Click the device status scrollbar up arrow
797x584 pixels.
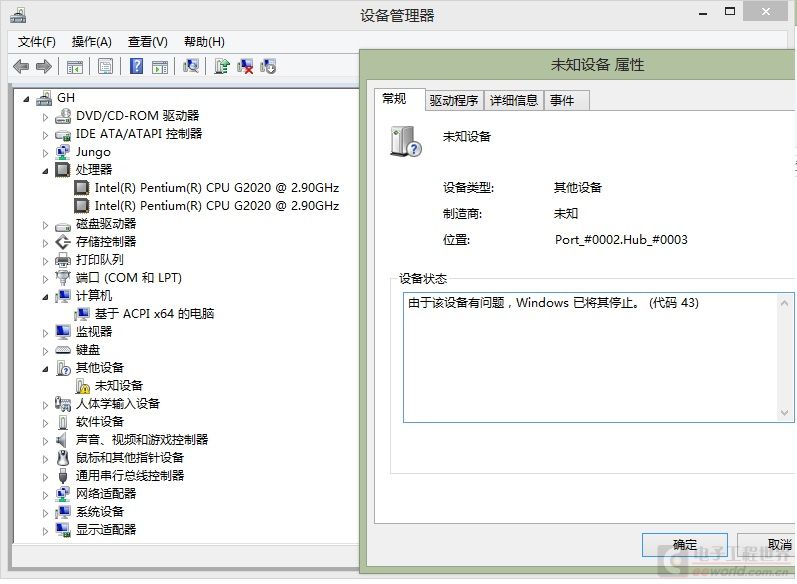click(784, 303)
